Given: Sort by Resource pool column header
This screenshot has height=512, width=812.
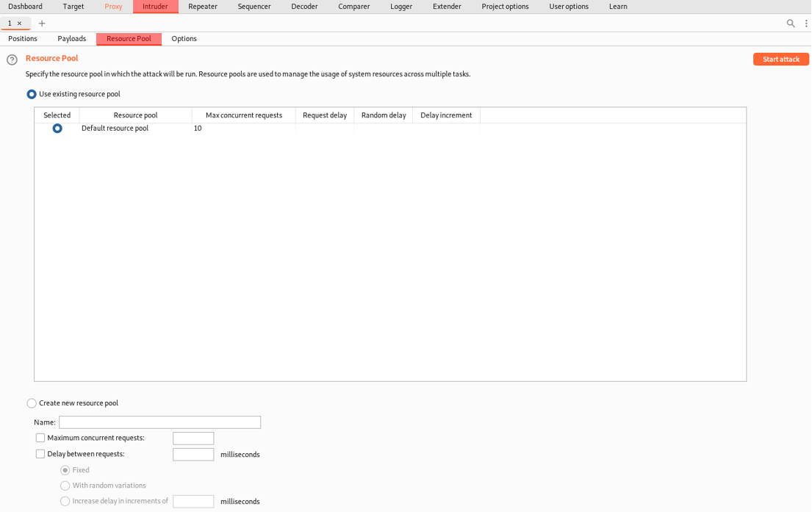Looking at the screenshot, I should pos(136,115).
